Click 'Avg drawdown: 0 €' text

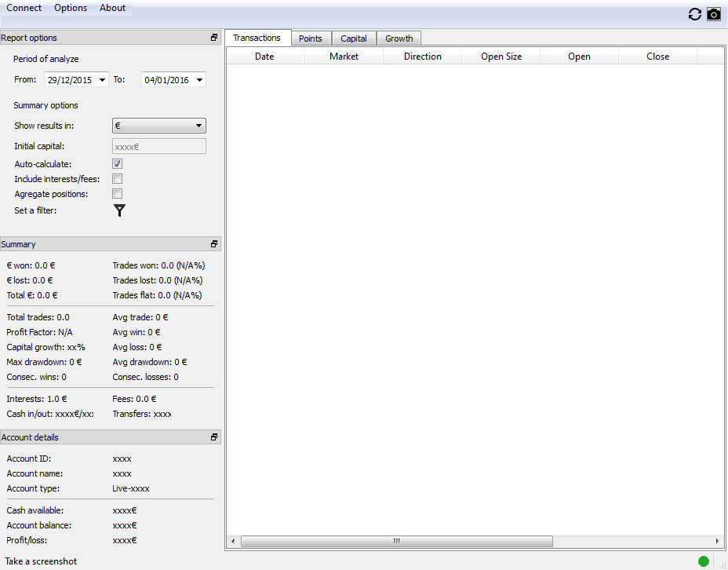[x=150, y=362]
